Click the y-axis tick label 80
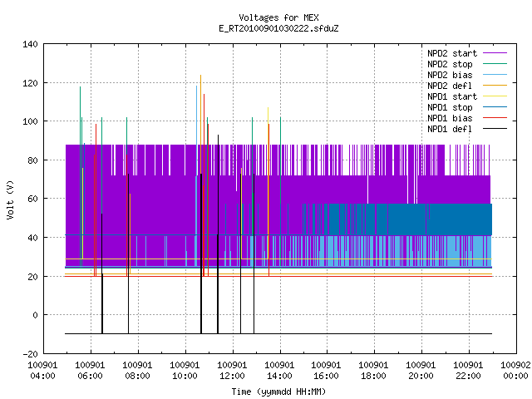The image size is (532, 399). click(32, 160)
